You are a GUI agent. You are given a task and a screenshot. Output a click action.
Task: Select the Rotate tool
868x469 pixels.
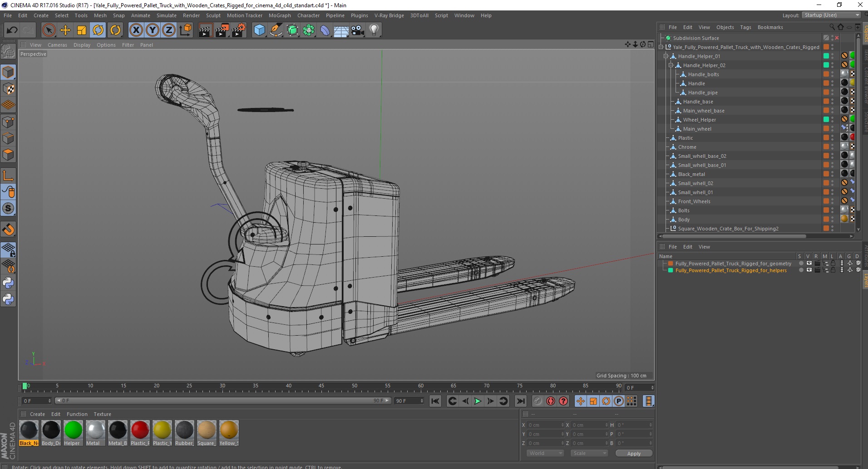(x=99, y=30)
